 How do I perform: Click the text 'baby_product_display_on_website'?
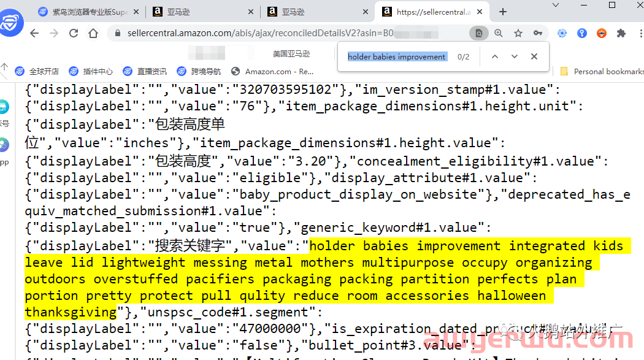359,194
